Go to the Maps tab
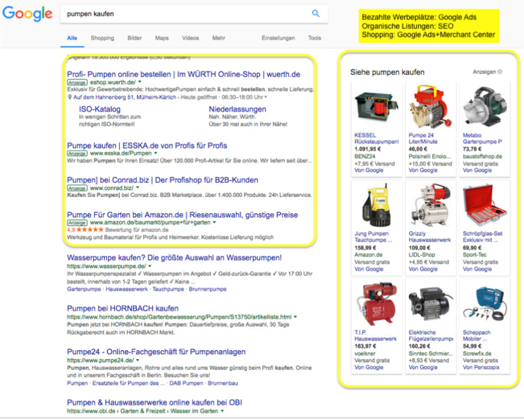The image size is (524, 420). point(161,38)
